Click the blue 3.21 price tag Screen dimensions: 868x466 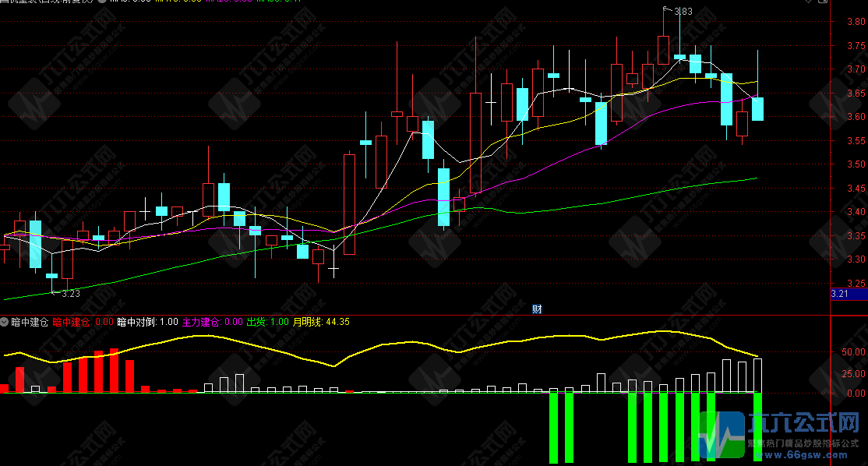840,294
